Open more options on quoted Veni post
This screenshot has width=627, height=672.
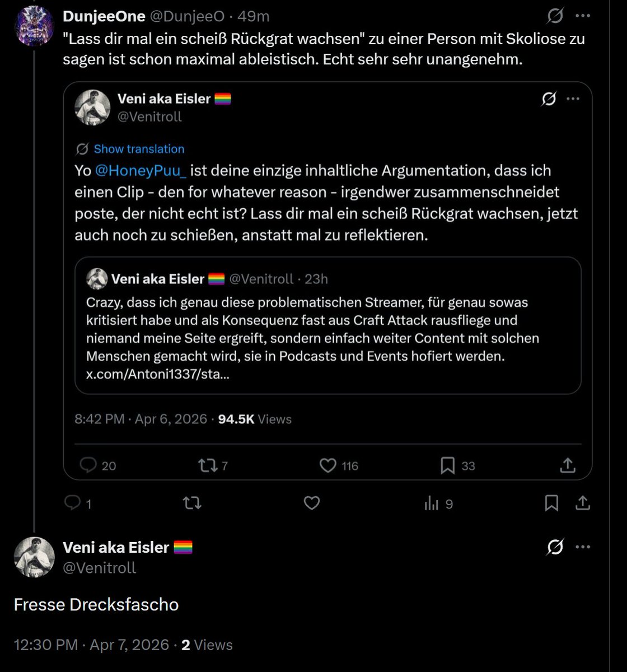click(x=573, y=99)
